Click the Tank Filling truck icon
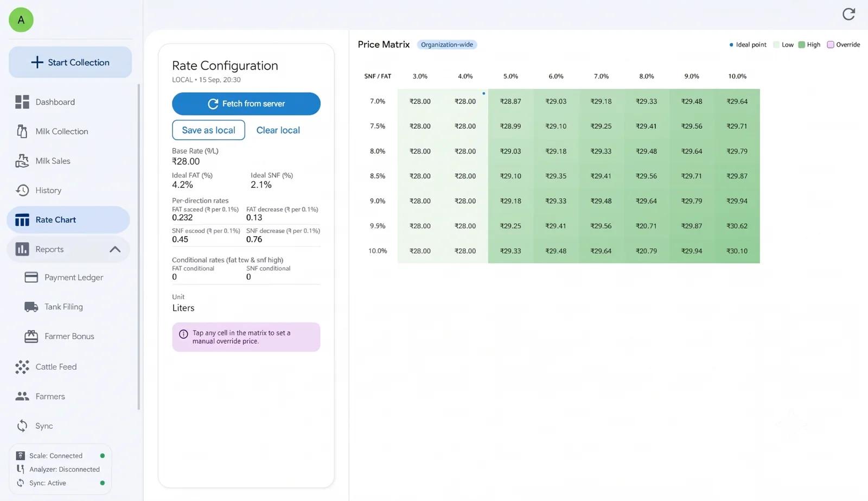Screen dimensions: 868x501 (x=31, y=307)
